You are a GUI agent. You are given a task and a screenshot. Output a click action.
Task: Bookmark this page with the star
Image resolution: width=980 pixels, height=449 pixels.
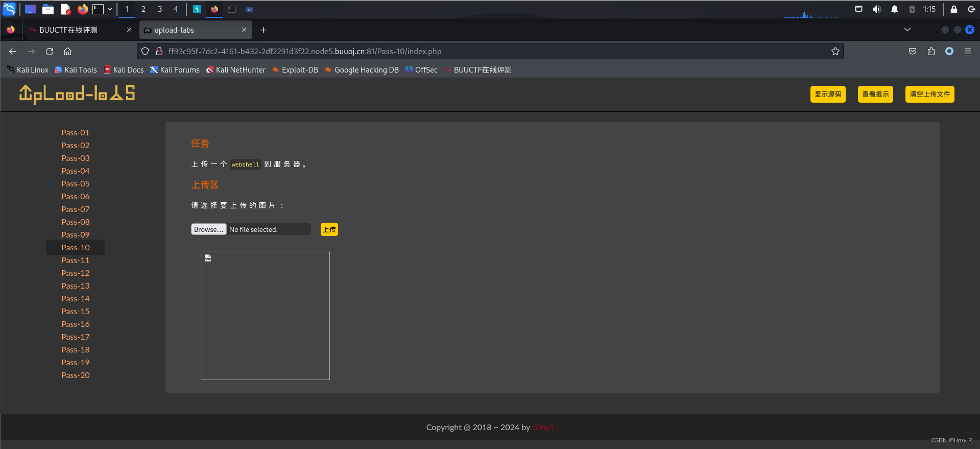click(x=835, y=51)
